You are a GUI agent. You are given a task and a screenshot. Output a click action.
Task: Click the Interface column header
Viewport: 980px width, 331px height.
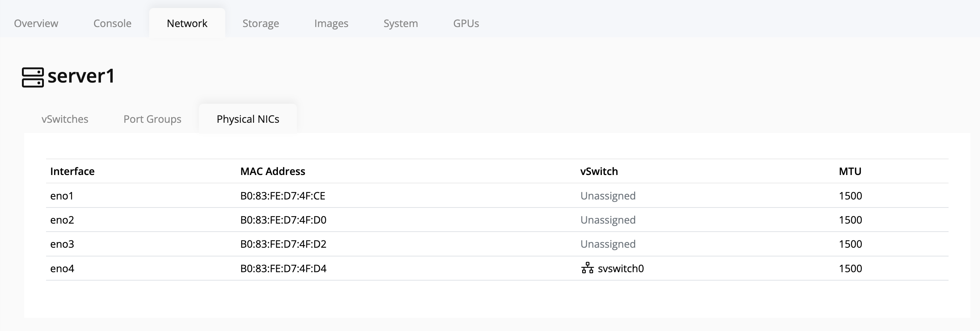tap(72, 171)
